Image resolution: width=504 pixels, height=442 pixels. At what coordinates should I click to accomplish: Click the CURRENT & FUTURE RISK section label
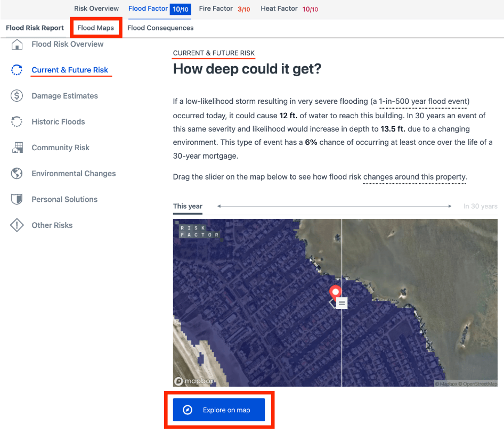pyautogui.click(x=214, y=53)
